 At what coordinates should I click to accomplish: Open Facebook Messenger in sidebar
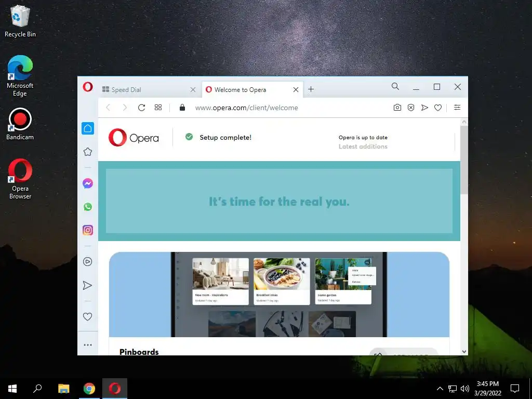pos(87,183)
